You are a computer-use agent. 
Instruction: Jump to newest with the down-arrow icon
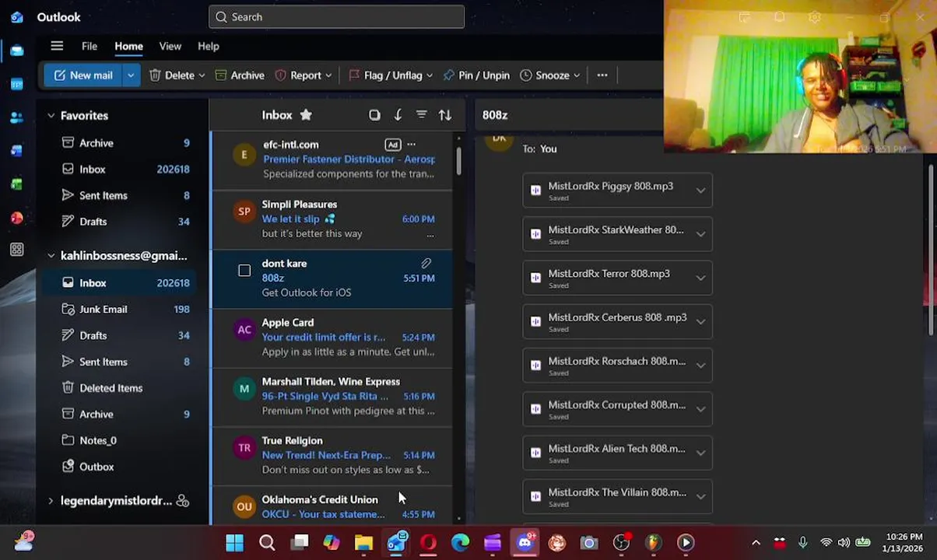398,115
